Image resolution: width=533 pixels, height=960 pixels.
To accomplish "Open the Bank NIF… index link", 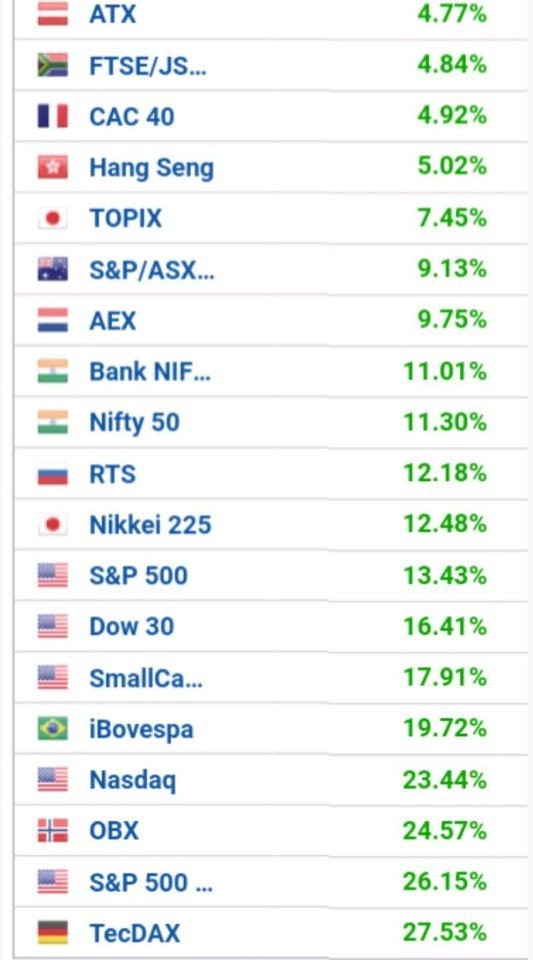I will coord(150,372).
